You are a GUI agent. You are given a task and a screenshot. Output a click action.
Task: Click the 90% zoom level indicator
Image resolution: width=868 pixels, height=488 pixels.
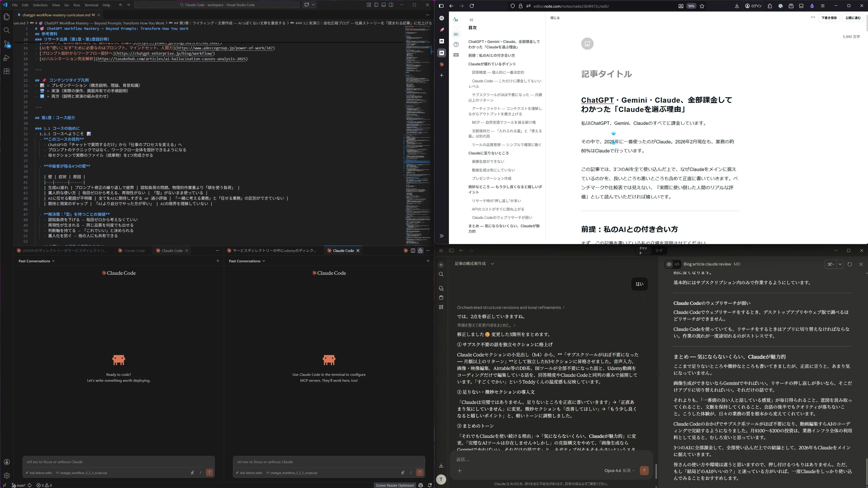(691, 6)
